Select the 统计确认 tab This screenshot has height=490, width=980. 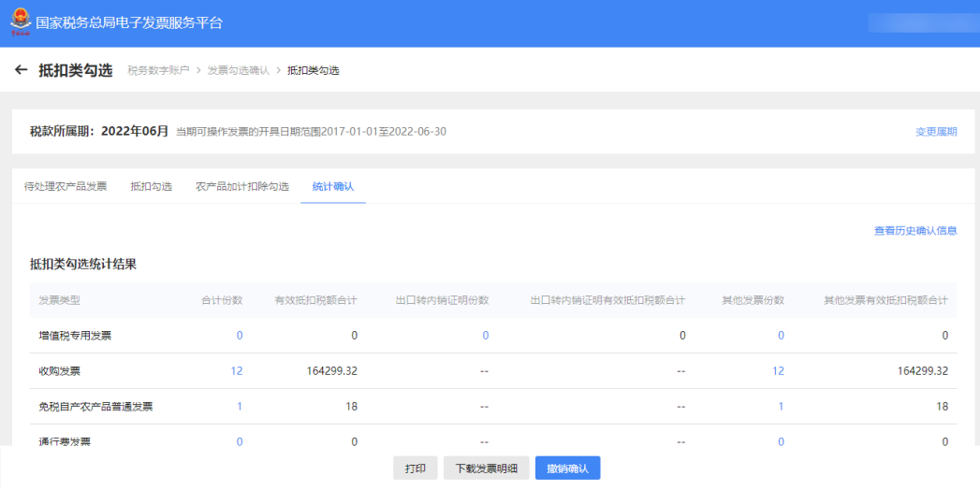[333, 186]
